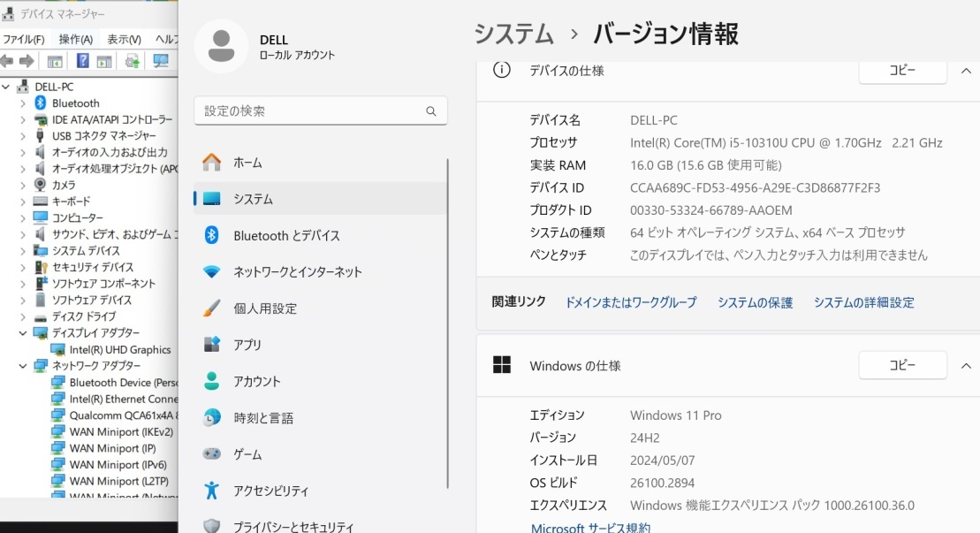Open 時刻と言語 in Settings sidebar

[x=320, y=418]
